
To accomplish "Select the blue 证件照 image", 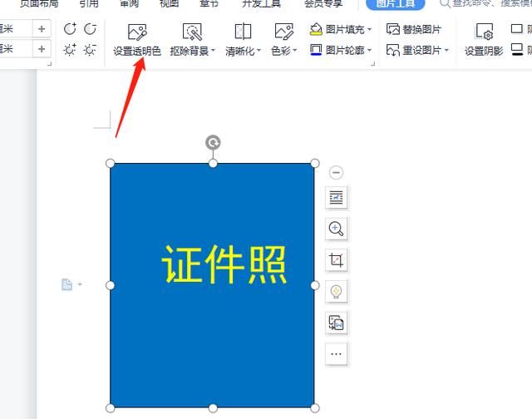I will pos(213,285).
